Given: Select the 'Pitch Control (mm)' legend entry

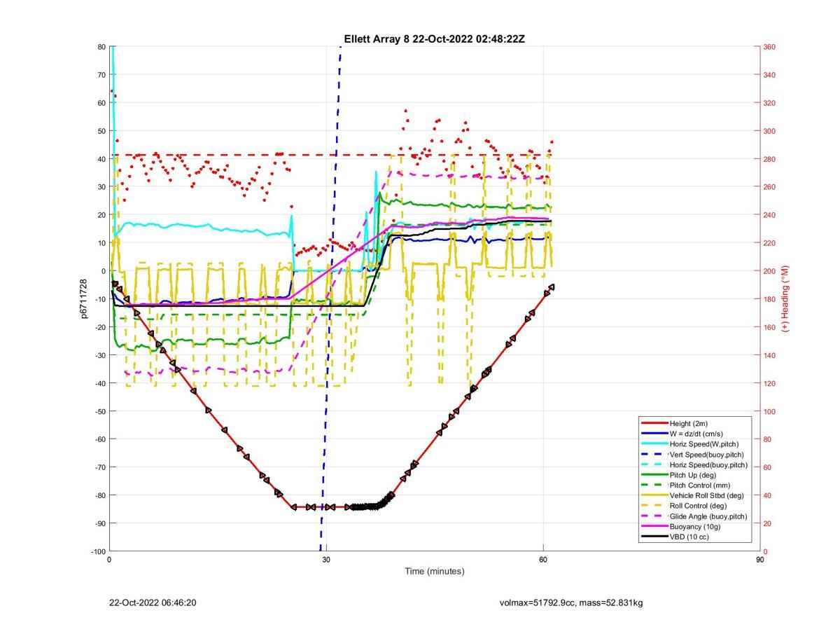Looking at the screenshot, I should coord(700,485).
